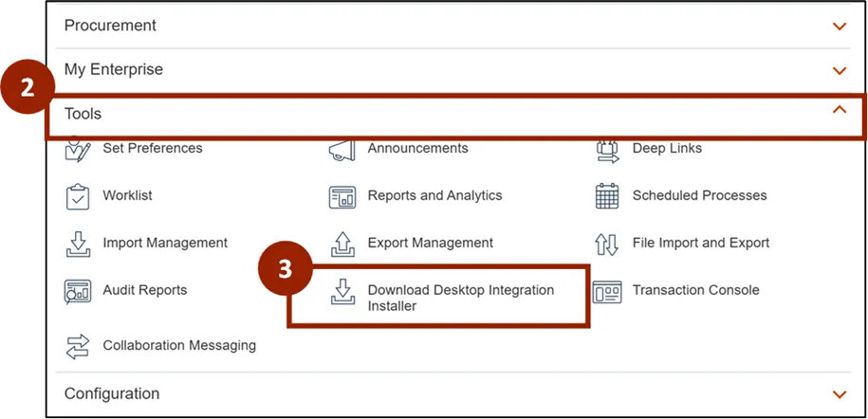Image resolution: width=868 pixels, height=419 pixels.
Task: Click the Import Management icon
Action: pyautogui.click(x=77, y=244)
